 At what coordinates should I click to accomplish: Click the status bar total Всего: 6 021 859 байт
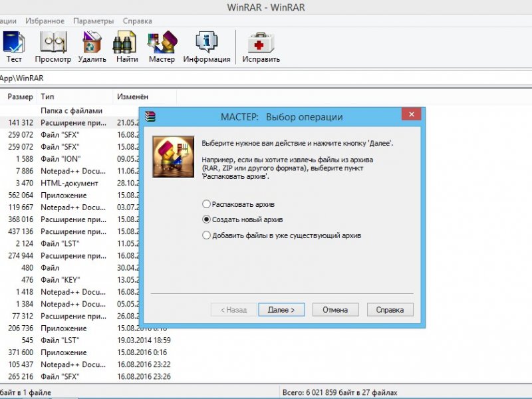(340, 392)
